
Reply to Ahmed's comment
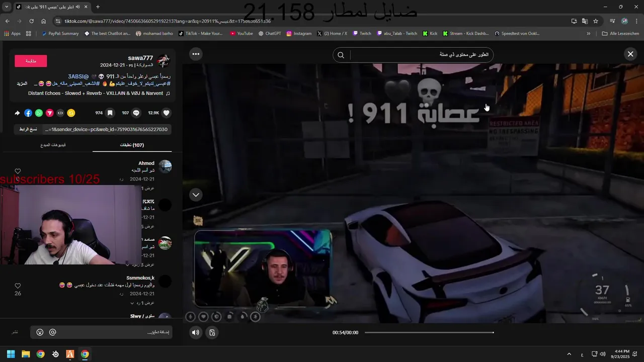[x=121, y=179]
